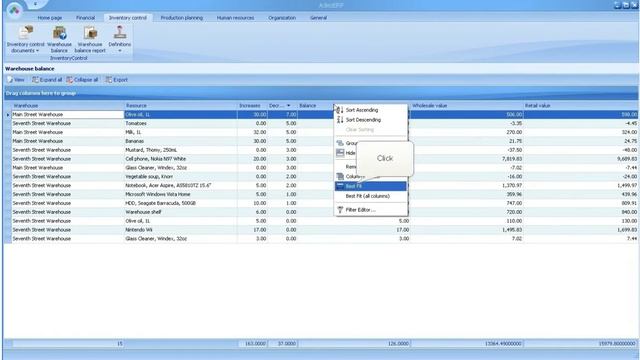Click the Retail value column header
Screen dimensions: 640x360
[x=581, y=106]
